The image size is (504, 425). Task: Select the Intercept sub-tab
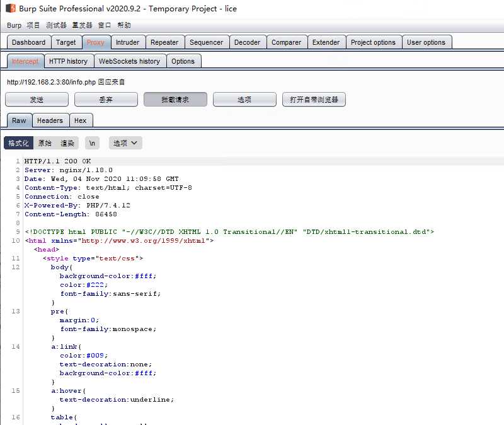[25, 61]
